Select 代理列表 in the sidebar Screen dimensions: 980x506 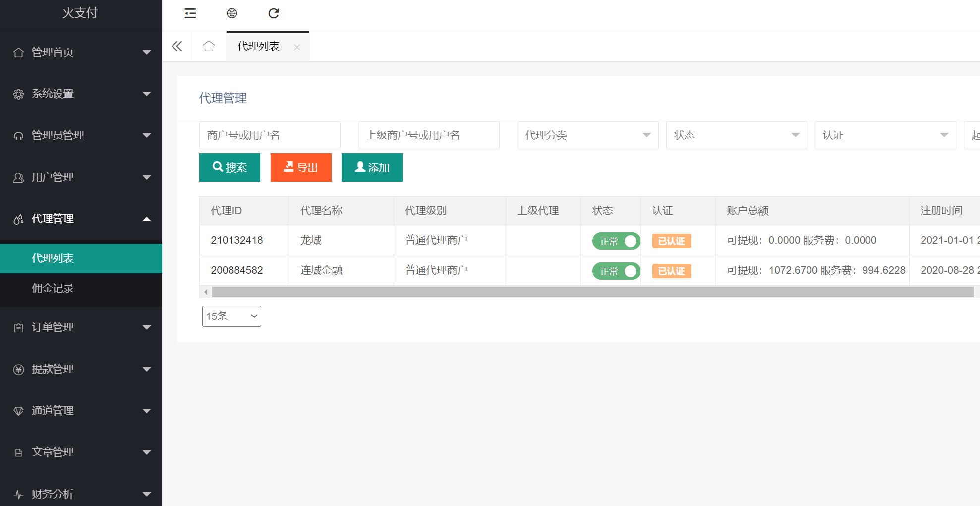[x=53, y=258]
